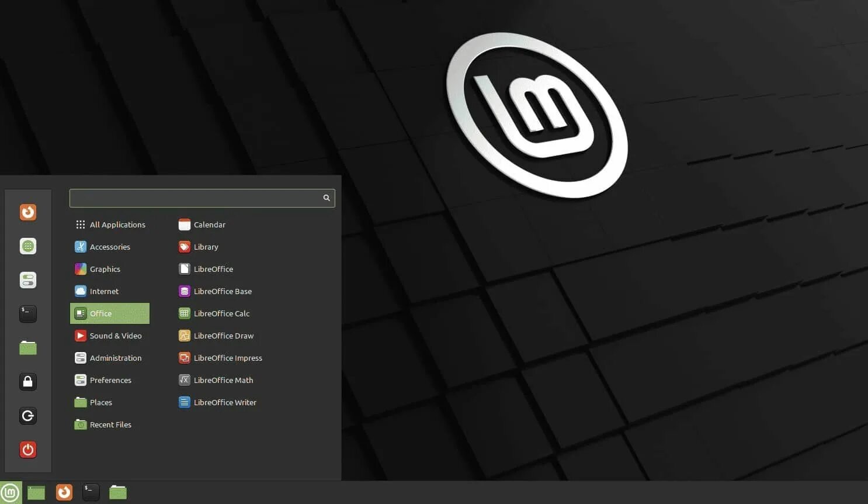Click into the menu search field
Viewport: 868px width, 504px height.
[x=202, y=198]
